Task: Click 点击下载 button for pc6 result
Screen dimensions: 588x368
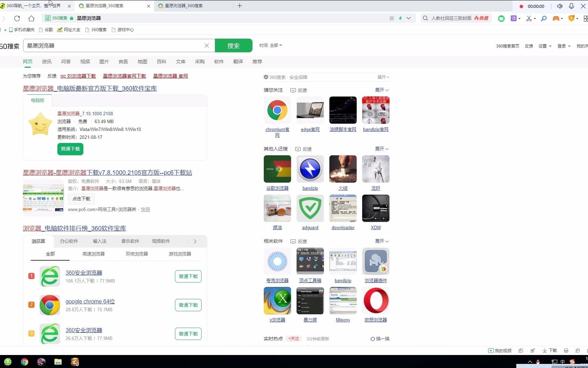Action: pyautogui.click(x=81, y=199)
